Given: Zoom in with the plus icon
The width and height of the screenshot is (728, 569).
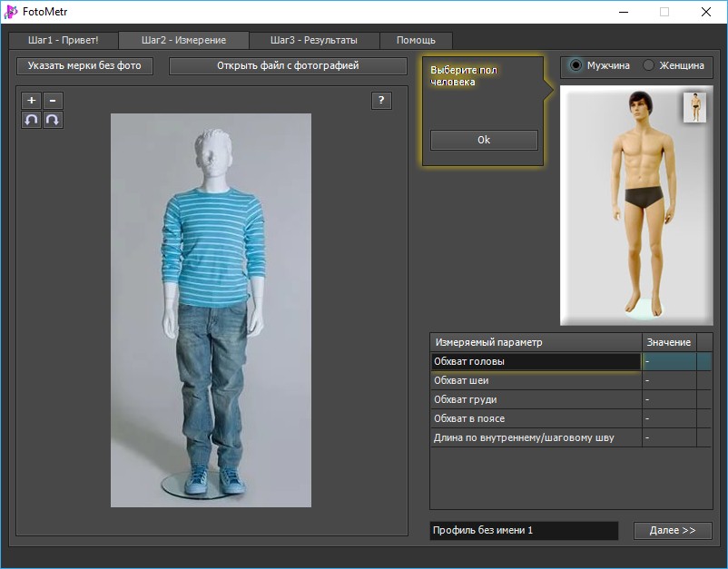Looking at the screenshot, I should point(31,100).
